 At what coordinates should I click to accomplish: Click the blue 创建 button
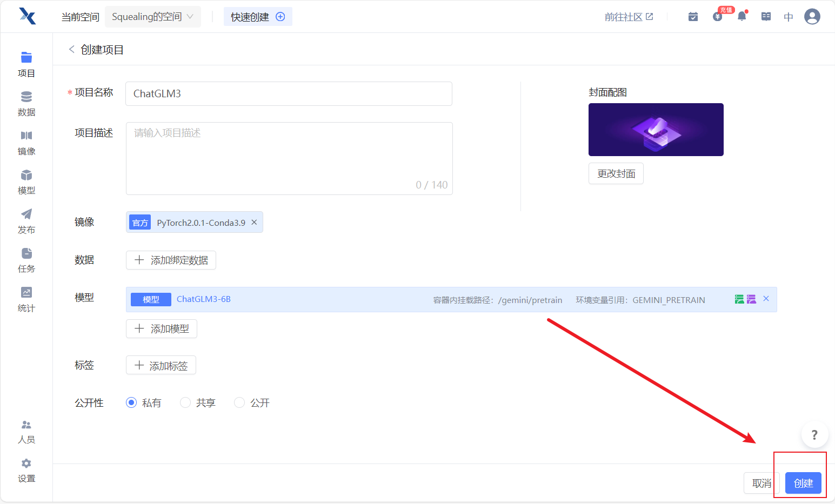tap(803, 483)
